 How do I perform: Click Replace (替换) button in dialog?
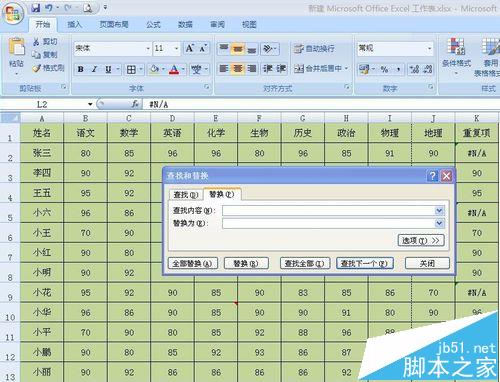click(246, 263)
